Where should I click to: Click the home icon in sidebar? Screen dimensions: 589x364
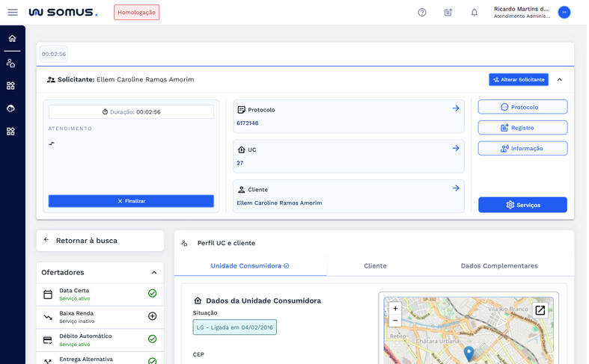pyautogui.click(x=12, y=39)
